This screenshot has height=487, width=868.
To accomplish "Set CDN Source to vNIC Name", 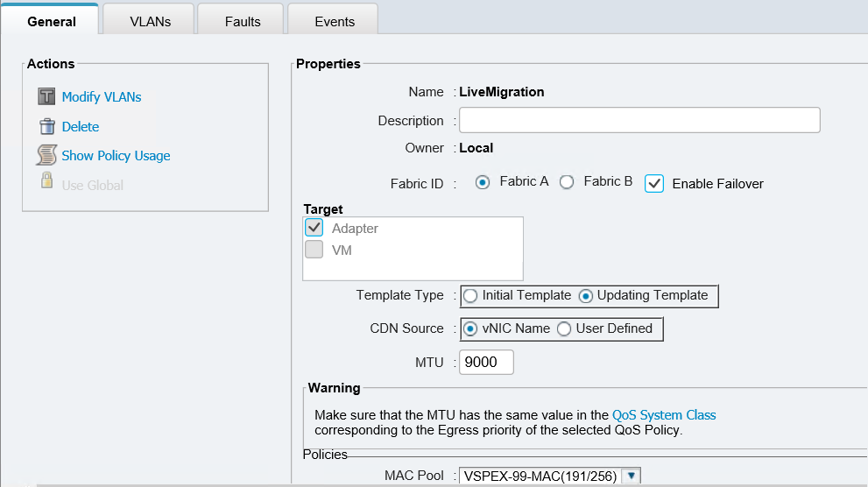I will pos(470,329).
